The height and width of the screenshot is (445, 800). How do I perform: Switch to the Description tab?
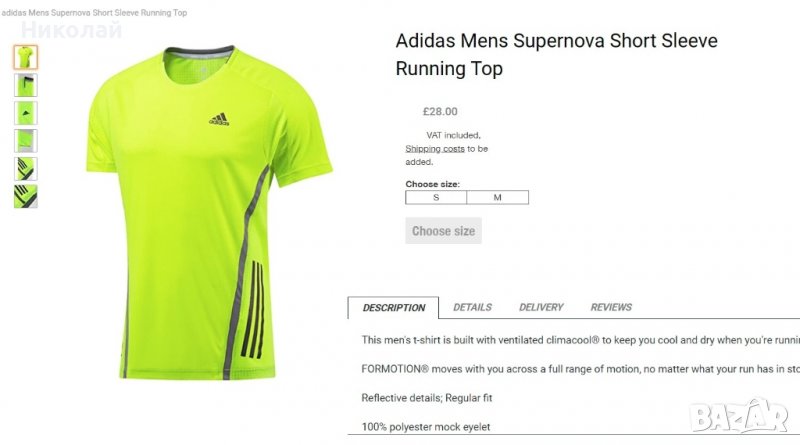coord(394,308)
